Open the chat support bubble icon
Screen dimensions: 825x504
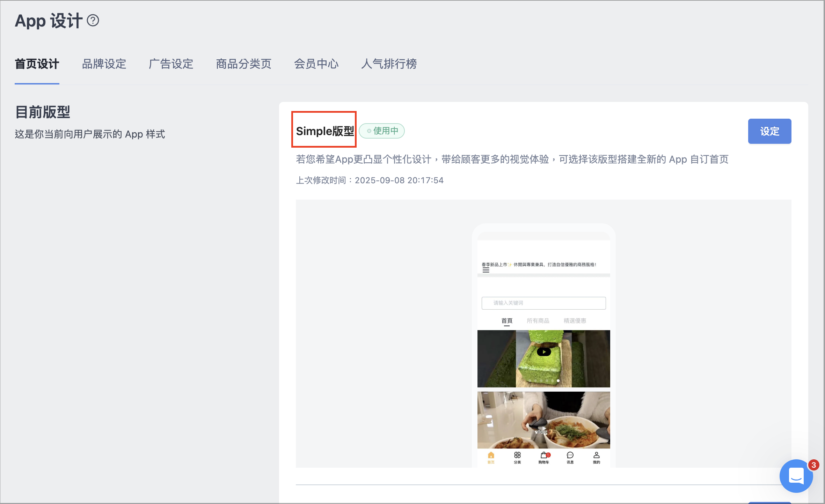(796, 476)
